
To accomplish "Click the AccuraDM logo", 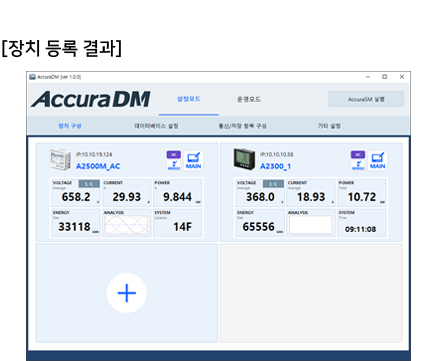I will point(91,99).
